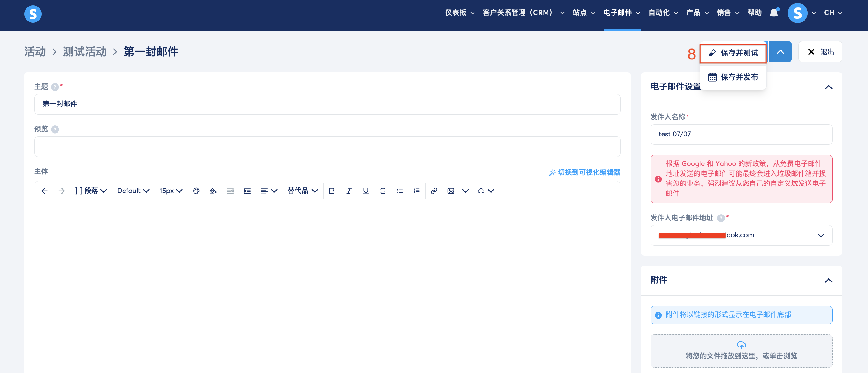Open the 客户关系管理 (CRM) menu
Screen dimensions: 868x373
click(523, 13)
